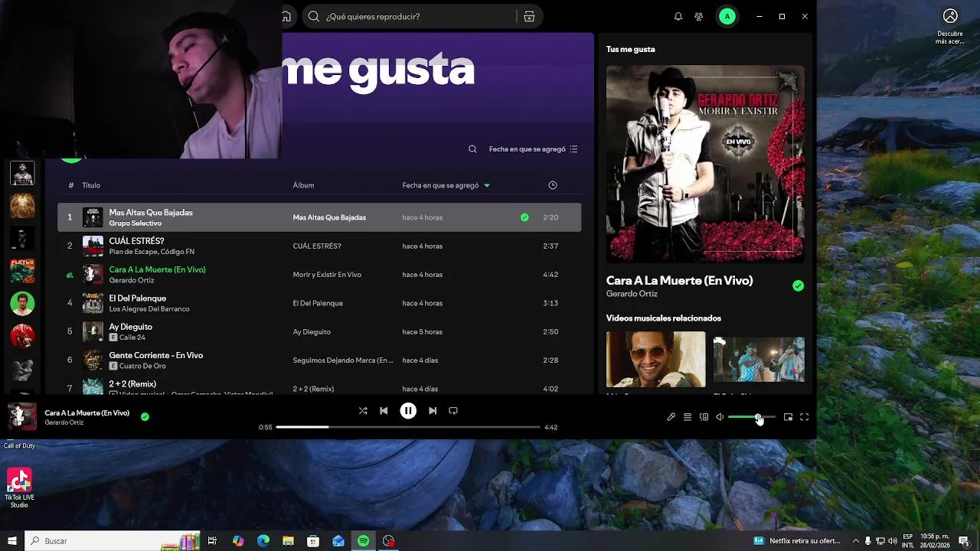Open Gerardo Ortiz album cover in side panel
Viewport: 980px width, 551px height.
(x=705, y=164)
